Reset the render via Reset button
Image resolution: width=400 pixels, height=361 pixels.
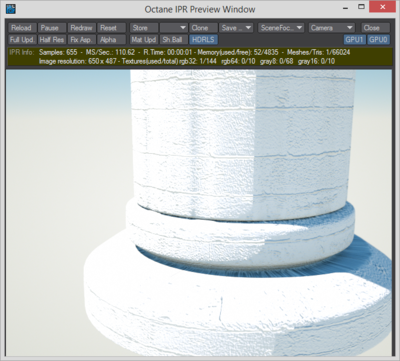(x=111, y=28)
